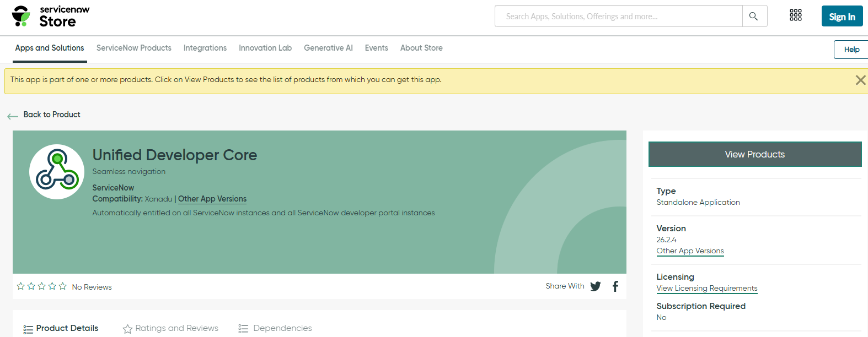Switch to Product Details tab
The image size is (868, 337).
pos(67,328)
